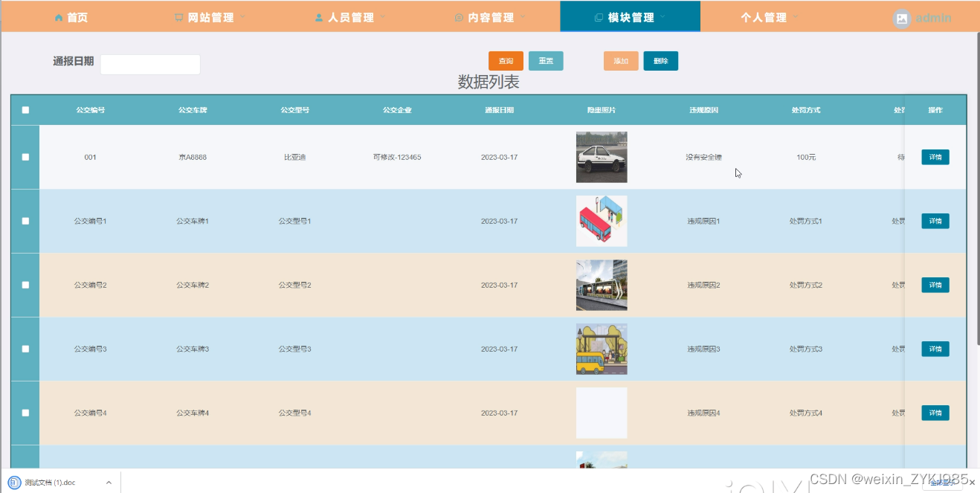Click the monitor icon beside 网站管理

[x=179, y=17]
